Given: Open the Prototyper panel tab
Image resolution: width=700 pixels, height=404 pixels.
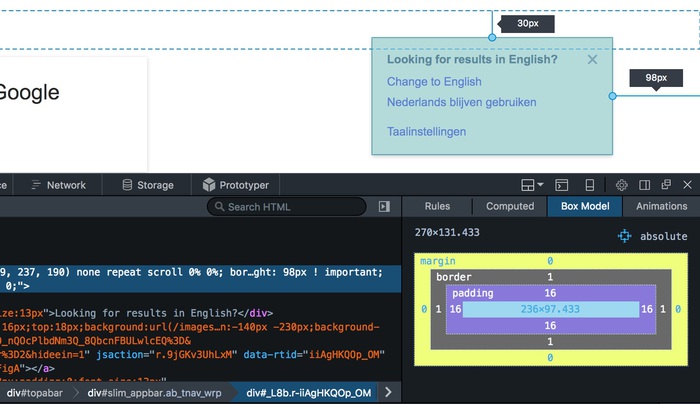Looking at the screenshot, I should coord(235,185).
